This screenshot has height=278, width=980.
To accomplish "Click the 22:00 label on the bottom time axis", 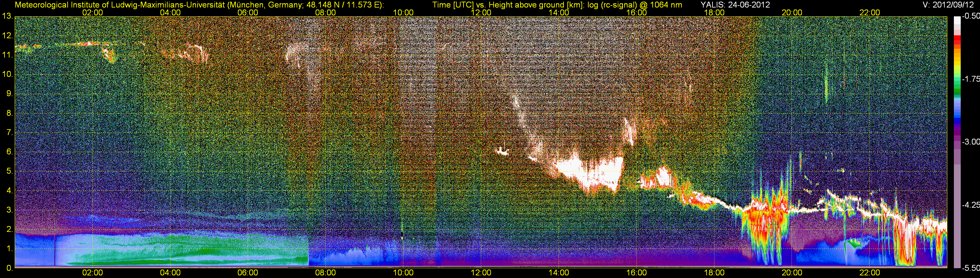I will (870, 273).
